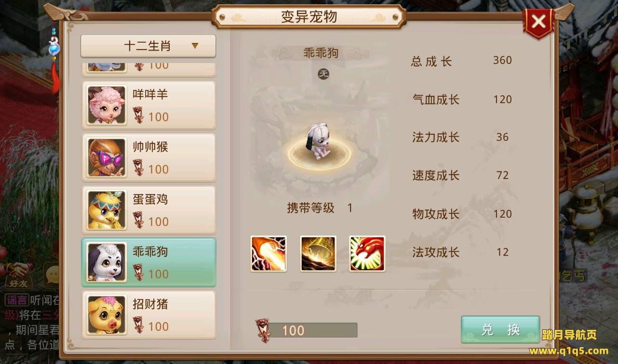Click the dropdown arrow beside 十二生肖
618x364 pixels.
point(195,46)
